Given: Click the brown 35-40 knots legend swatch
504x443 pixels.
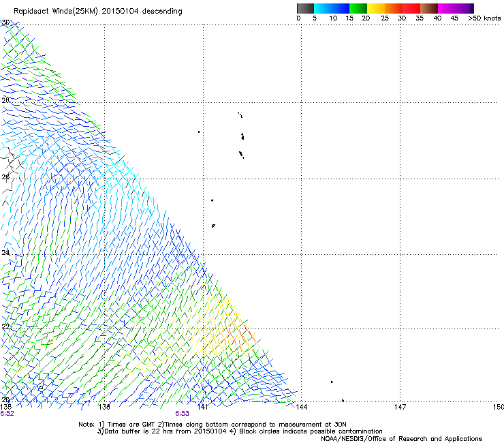Looking at the screenshot, I should click(x=429, y=8).
